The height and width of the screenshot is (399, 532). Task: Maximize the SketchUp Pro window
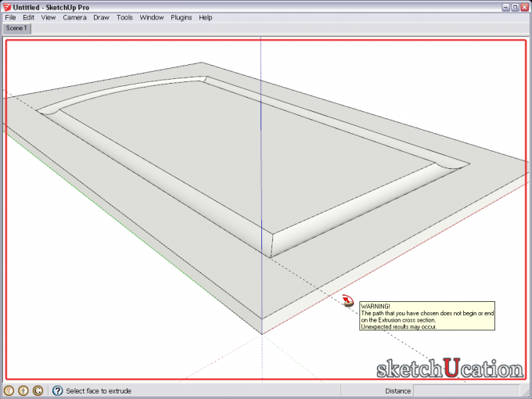(515, 7)
